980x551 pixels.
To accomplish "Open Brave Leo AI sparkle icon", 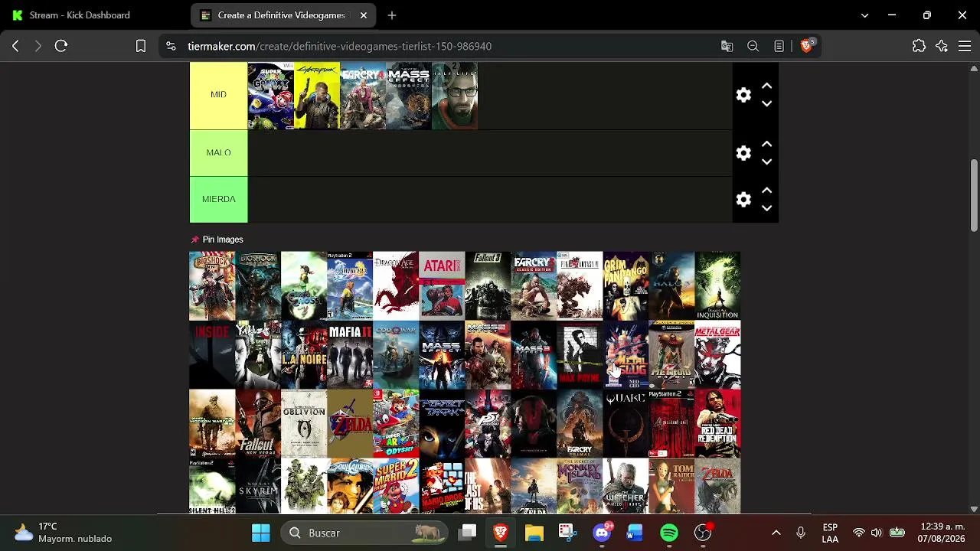I will coord(942,47).
